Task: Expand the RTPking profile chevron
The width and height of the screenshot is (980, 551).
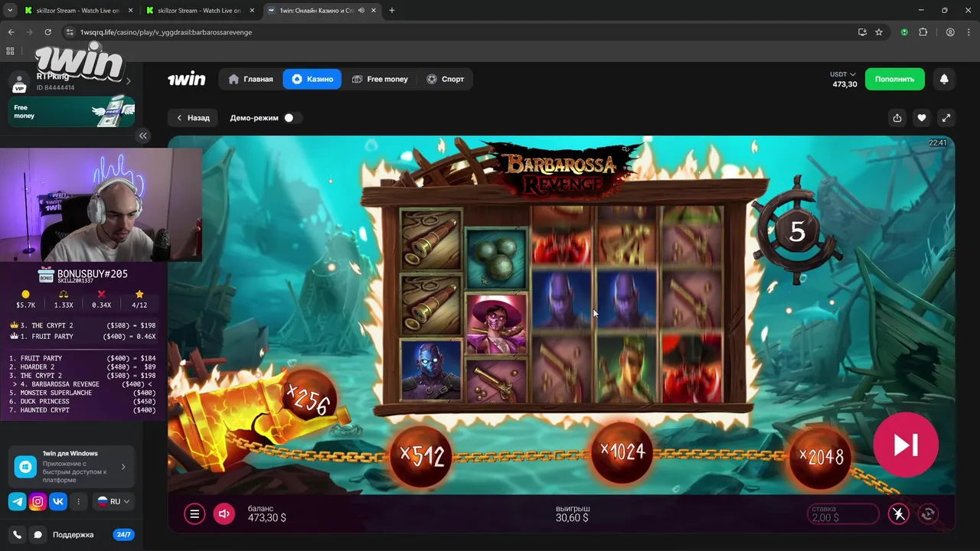Action: click(128, 81)
